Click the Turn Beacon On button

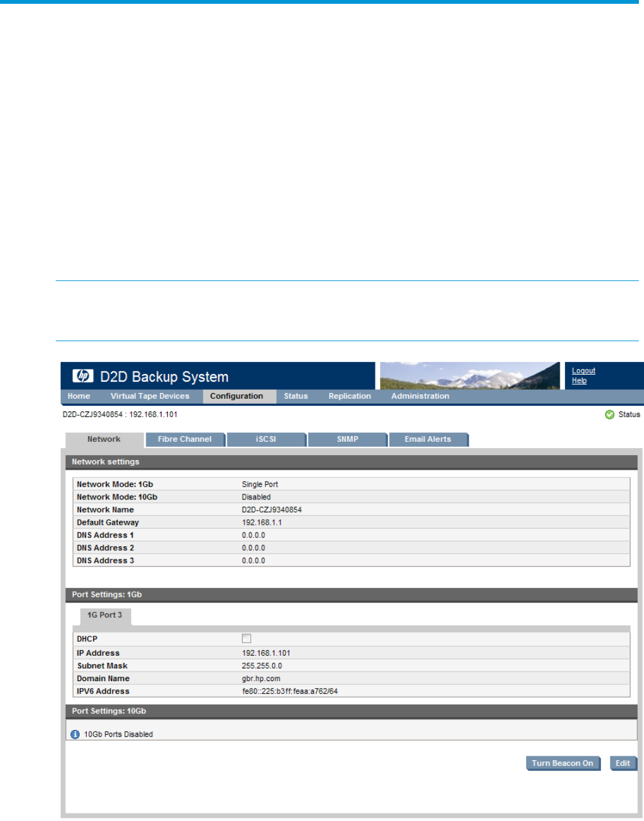[563, 763]
